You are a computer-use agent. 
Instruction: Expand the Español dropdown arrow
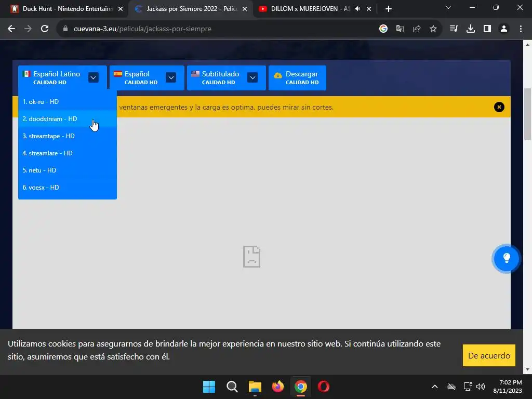tap(171, 78)
